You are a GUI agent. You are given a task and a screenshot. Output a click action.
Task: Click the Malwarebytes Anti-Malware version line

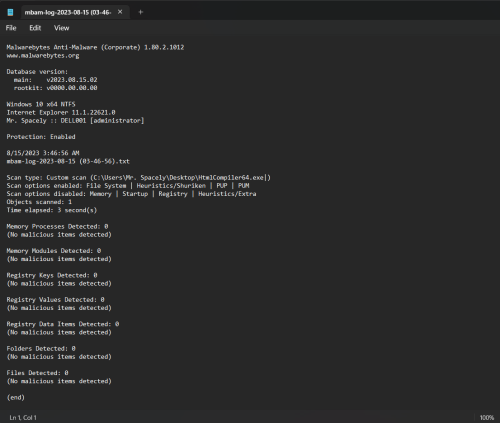[x=95, y=47]
